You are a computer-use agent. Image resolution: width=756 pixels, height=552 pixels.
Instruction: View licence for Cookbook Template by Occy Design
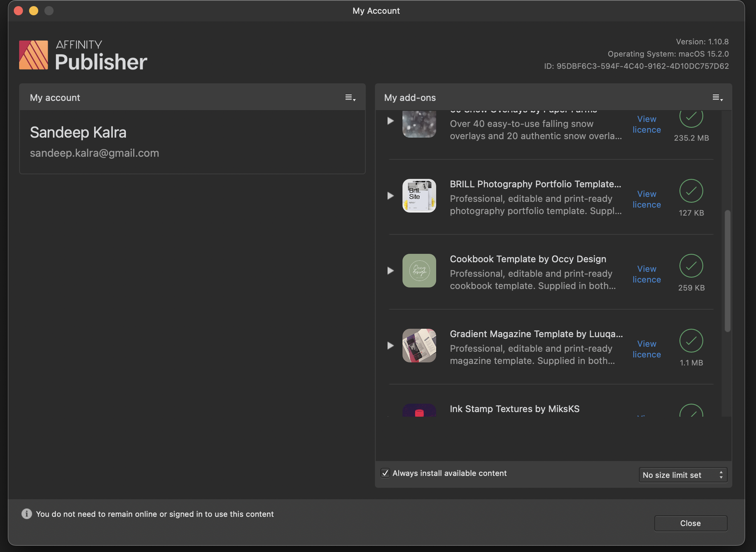click(x=647, y=274)
